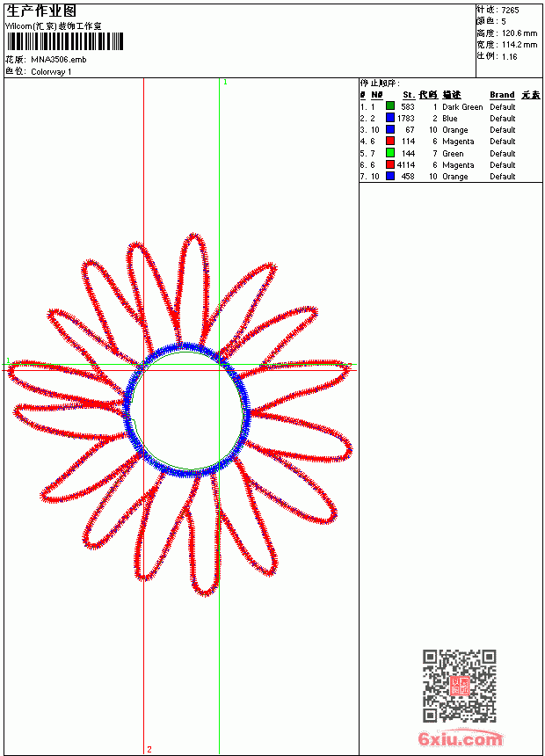Click the blue swatch with 67 stitches
545x756 pixels.
390,129
